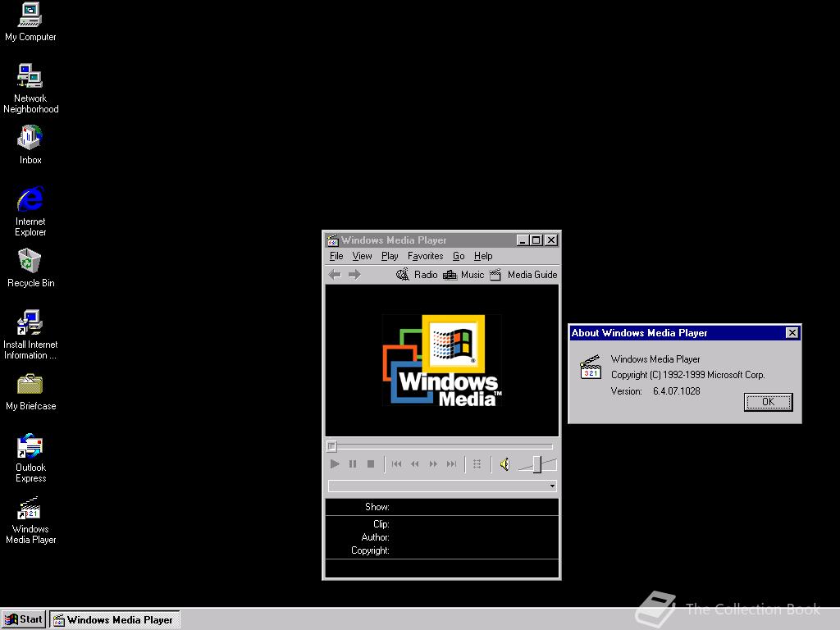This screenshot has width=840, height=630.
Task: Open the Go menu
Action: 459,256
